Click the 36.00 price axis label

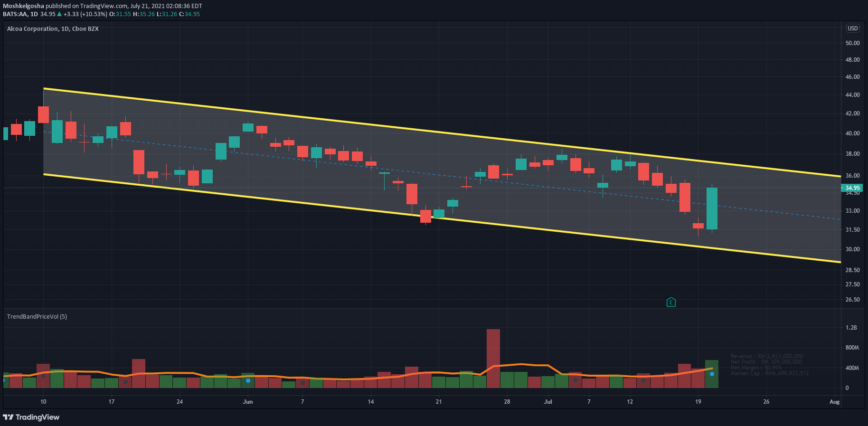(852, 176)
